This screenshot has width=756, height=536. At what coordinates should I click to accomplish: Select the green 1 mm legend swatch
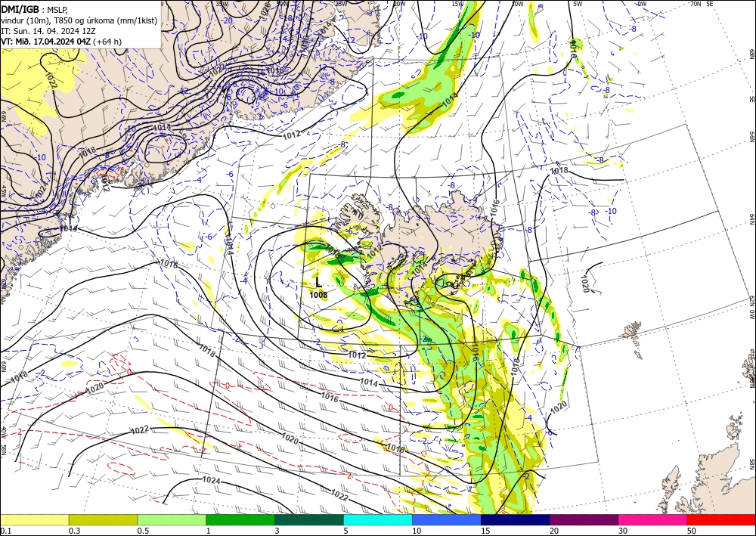pos(240,519)
